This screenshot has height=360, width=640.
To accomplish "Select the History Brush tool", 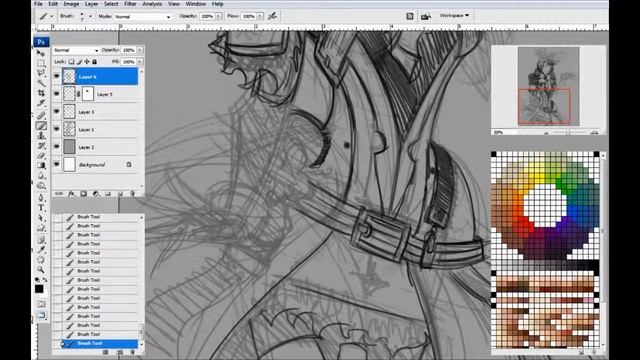I will coord(41,146).
